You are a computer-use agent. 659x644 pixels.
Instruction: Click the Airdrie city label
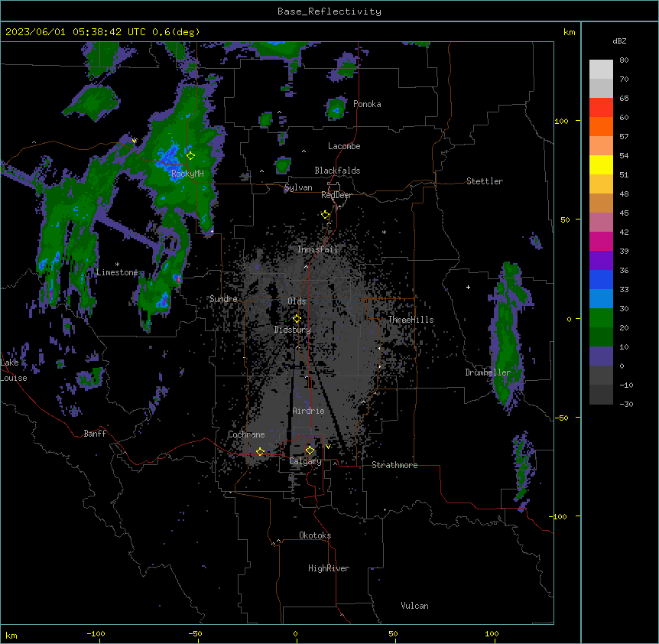(309, 411)
